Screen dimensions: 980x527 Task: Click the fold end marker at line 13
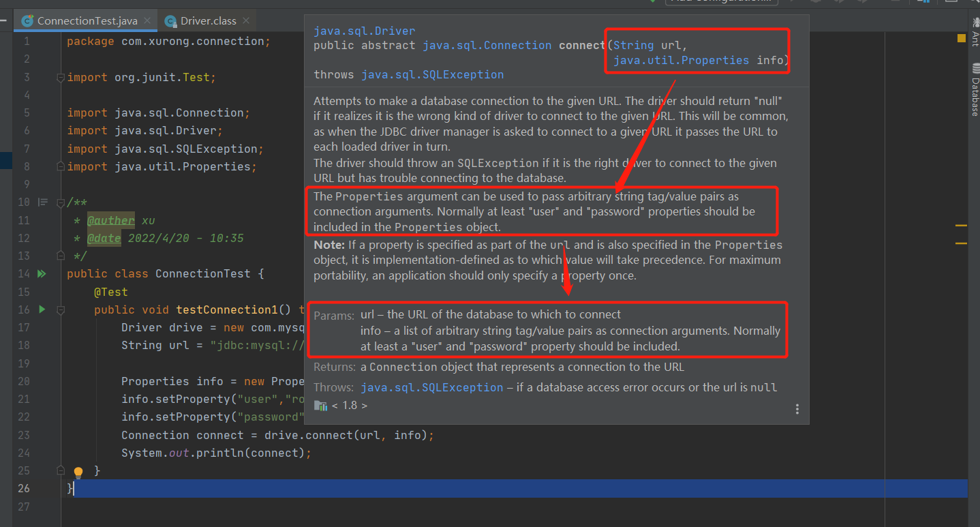(x=61, y=256)
